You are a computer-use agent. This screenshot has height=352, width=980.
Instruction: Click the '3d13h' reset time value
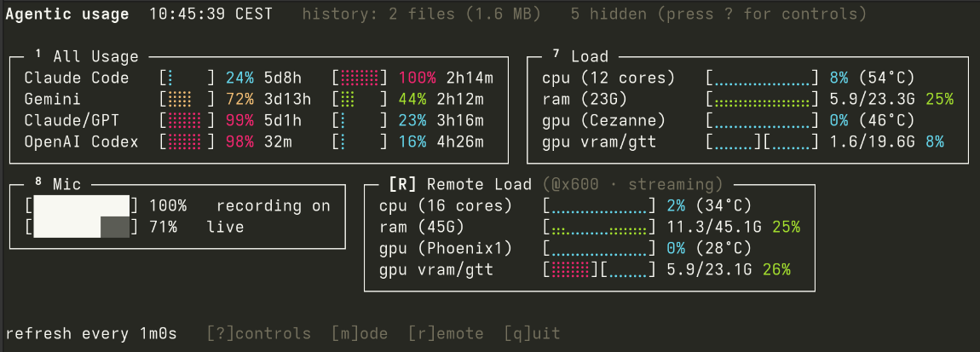pyautogui.click(x=287, y=100)
